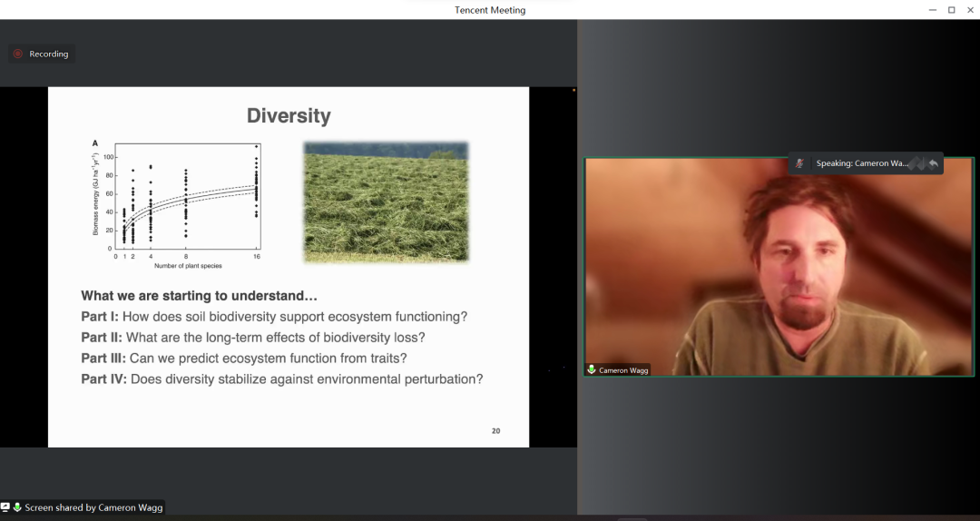The width and height of the screenshot is (980, 521).
Task: Click the 'Screen shared by Cameron Wagg' text
Action: pos(93,507)
